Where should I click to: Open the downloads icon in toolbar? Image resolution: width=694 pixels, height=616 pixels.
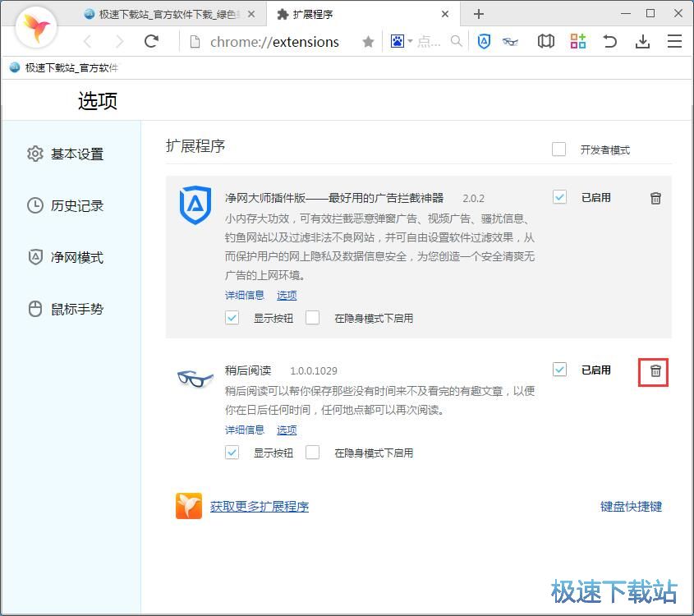[x=643, y=42]
